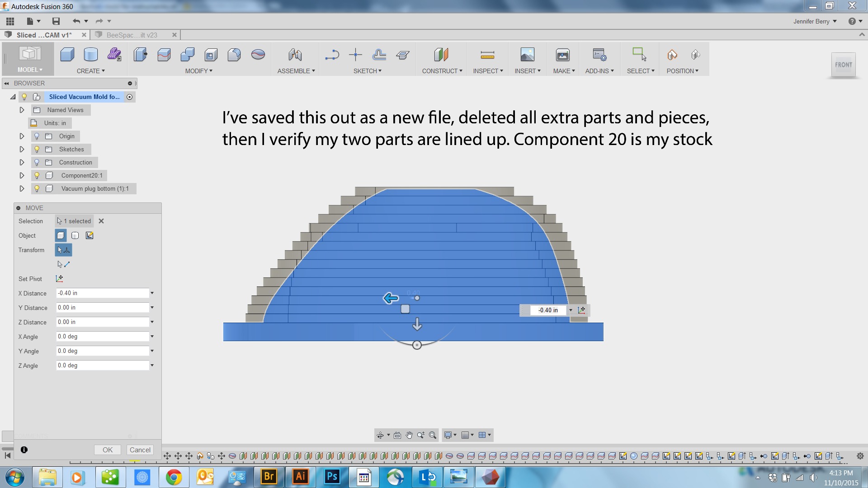868x488 pixels.
Task: Open the MODEL workspace dropdown
Action: pos(29,70)
